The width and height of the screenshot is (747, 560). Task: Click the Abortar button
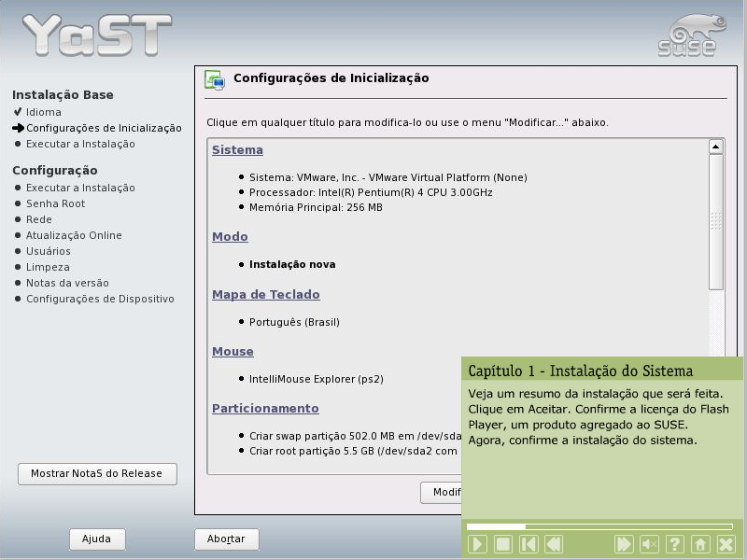226,539
